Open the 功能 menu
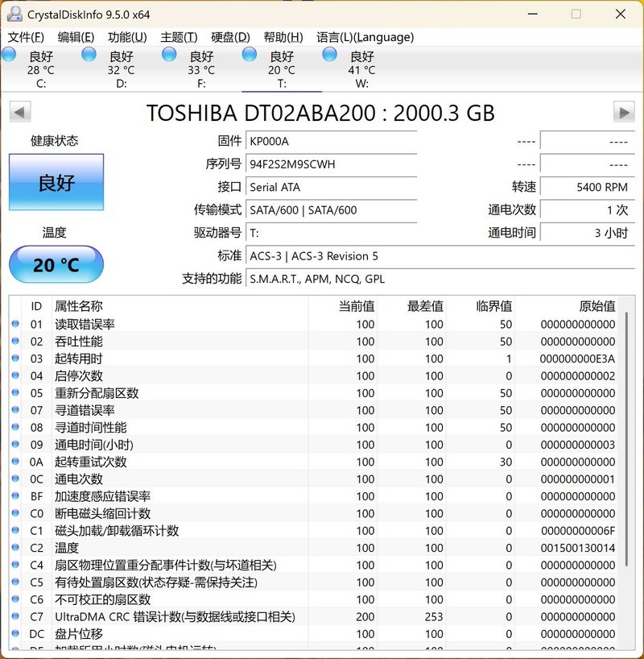This screenshot has height=659, width=644. [x=121, y=37]
